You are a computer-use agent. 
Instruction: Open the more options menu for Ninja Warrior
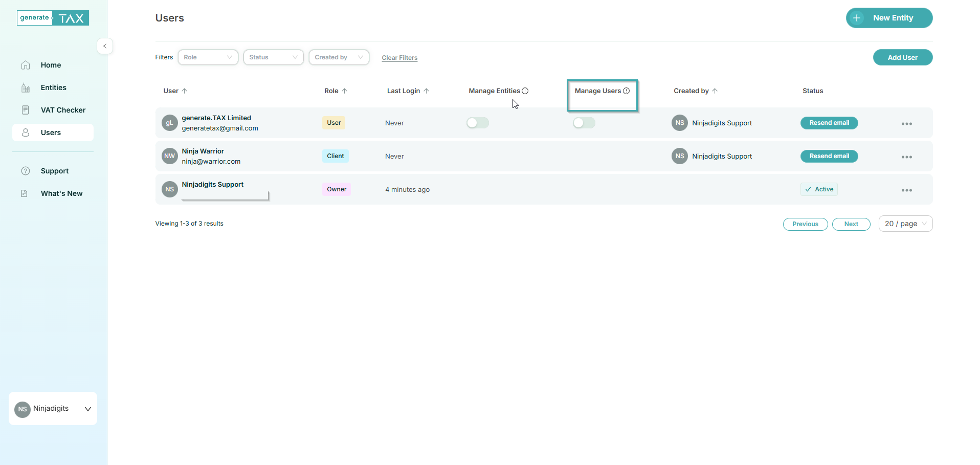click(906, 157)
